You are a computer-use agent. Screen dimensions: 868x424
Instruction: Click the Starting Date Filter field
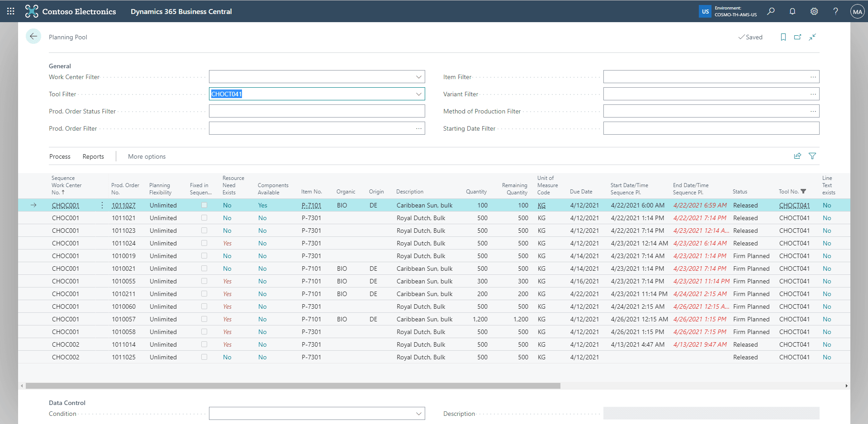click(x=711, y=128)
